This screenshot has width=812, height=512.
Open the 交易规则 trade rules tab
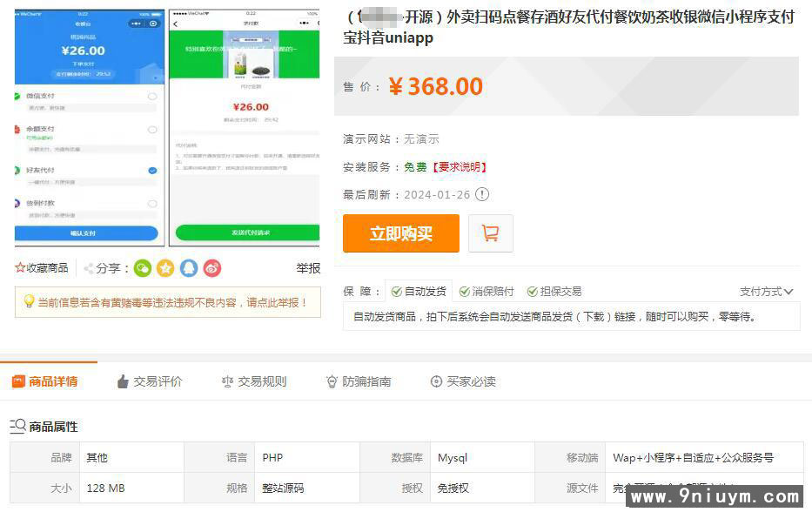tap(254, 381)
